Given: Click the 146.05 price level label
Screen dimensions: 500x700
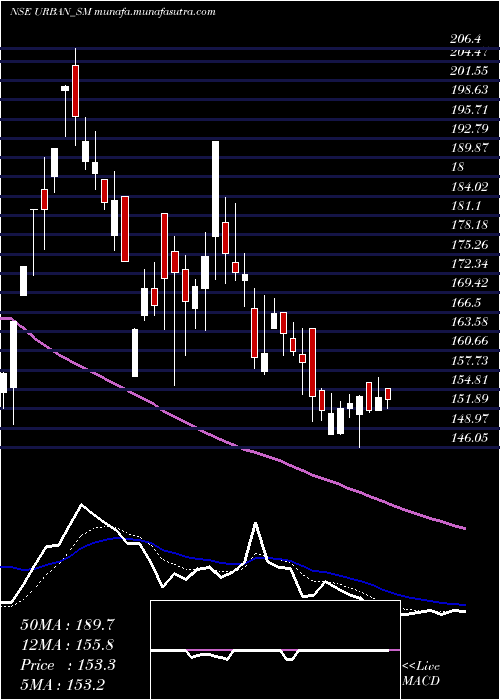Looking at the screenshot, I should pos(469,438).
